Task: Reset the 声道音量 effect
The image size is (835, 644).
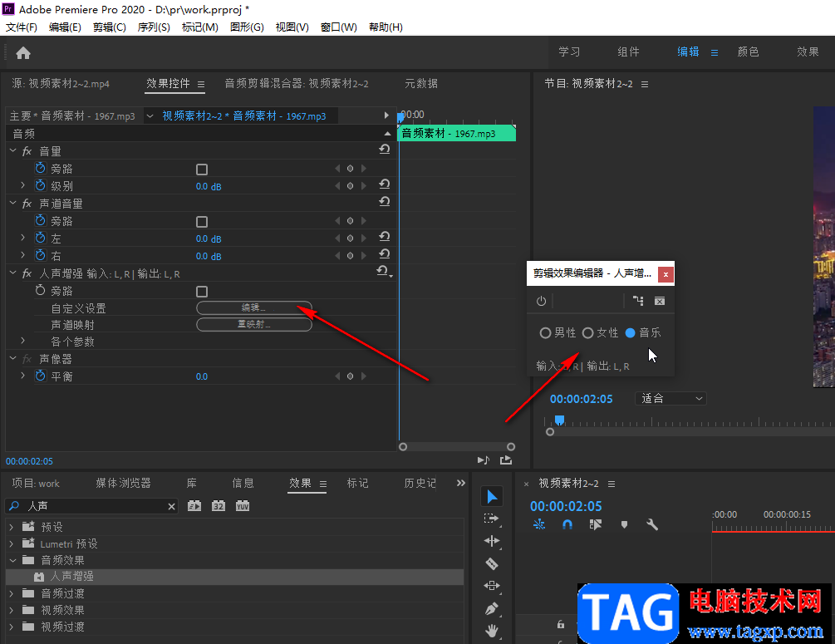Action: pyautogui.click(x=385, y=201)
